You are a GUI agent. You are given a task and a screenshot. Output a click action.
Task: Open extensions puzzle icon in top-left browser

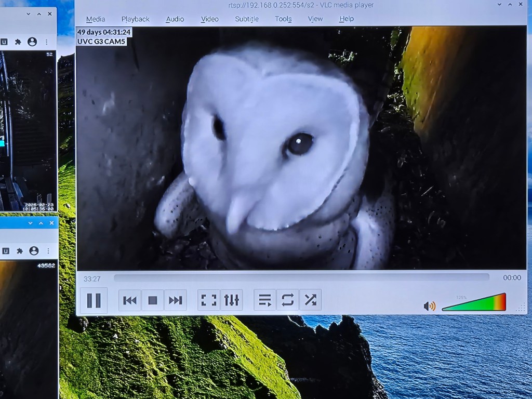(18, 42)
